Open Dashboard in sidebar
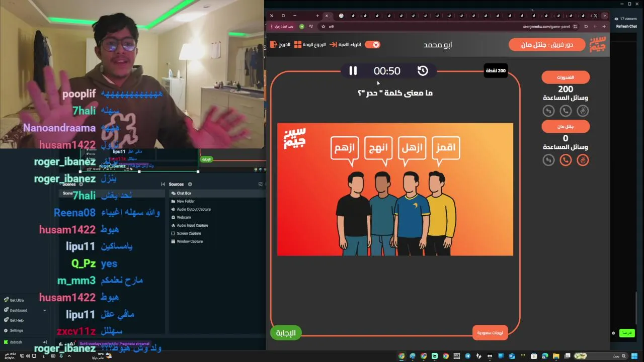 coord(15,310)
